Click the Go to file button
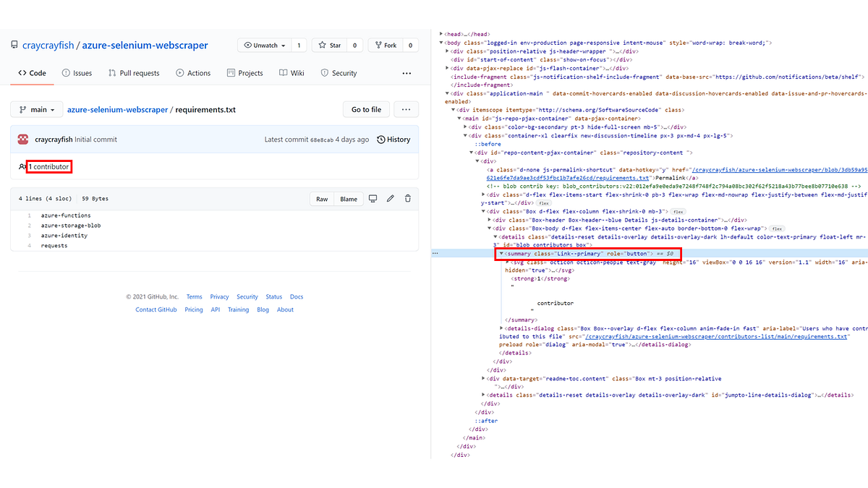868x488 pixels. pyautogui.click(x=366, y=108)
